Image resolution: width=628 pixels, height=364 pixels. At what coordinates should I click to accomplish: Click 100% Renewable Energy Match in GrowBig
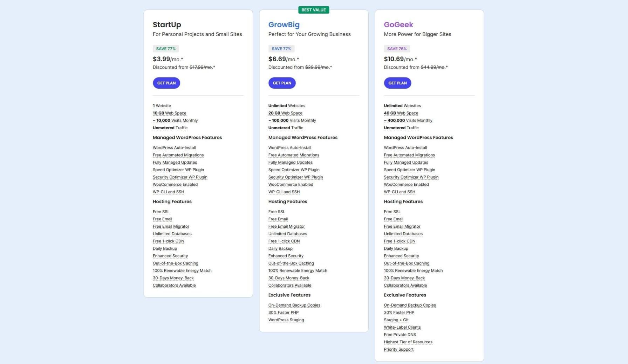[x=298, y=270]
